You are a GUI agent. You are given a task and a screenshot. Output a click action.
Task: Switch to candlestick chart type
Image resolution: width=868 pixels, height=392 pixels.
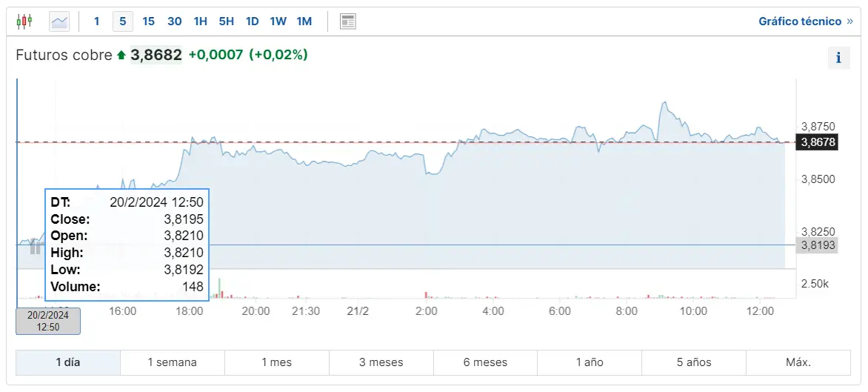coord(24,21)
